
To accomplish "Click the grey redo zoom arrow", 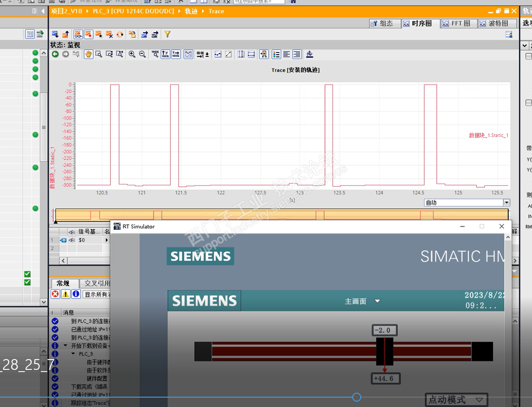I will [x=65, y=54].
